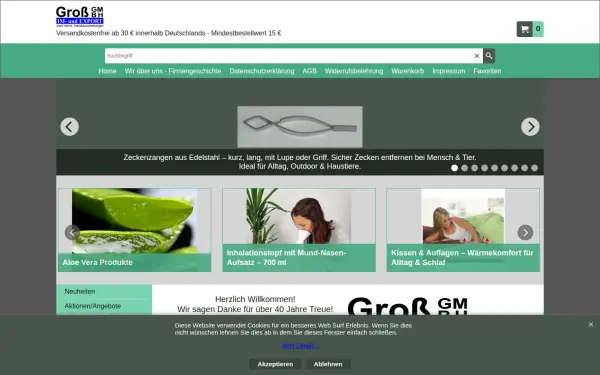Image resolution: width=600 pixels, height=375 pixels.
Task: Click the tick tweezers banner image
Action: 300,127
